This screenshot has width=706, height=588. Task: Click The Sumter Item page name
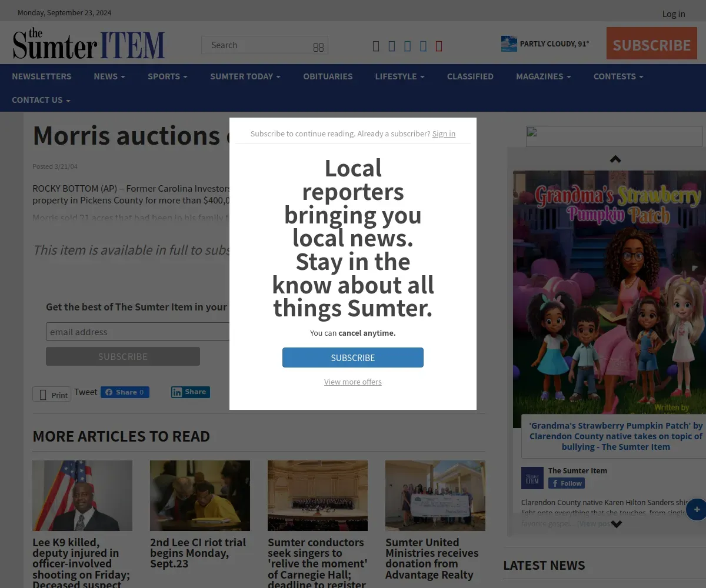pos(578,470)
